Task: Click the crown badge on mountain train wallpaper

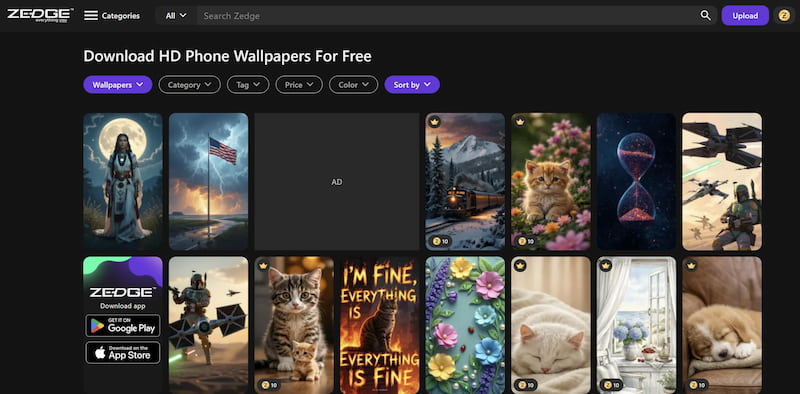Action: tap(434, 122)
